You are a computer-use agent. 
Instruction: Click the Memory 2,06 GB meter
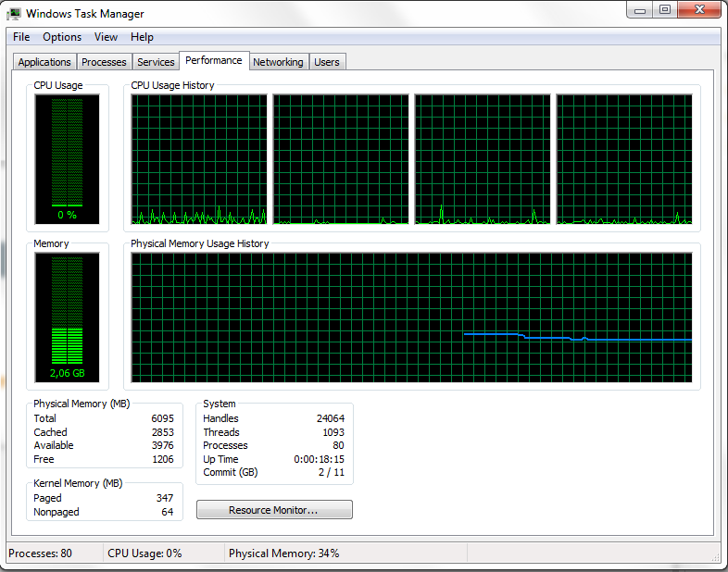67,317
